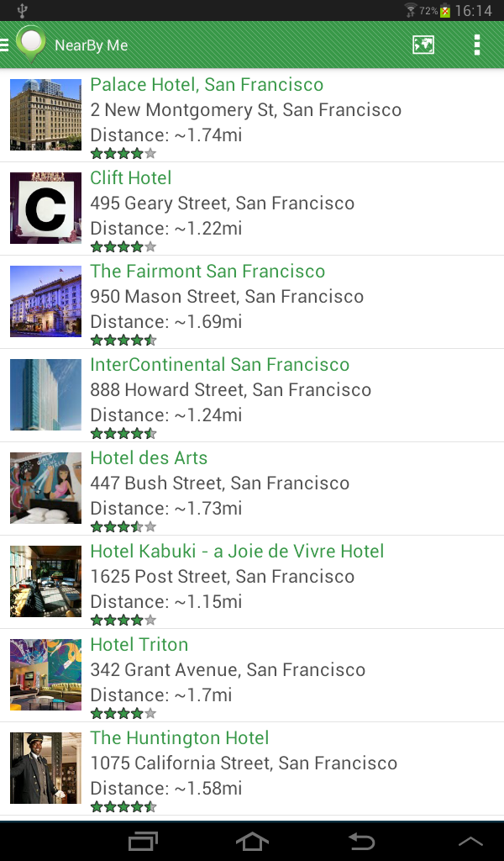Tap 888 Howard Street address line
The height and width of the screenshot is (861, 504).
tap(231, 390)
